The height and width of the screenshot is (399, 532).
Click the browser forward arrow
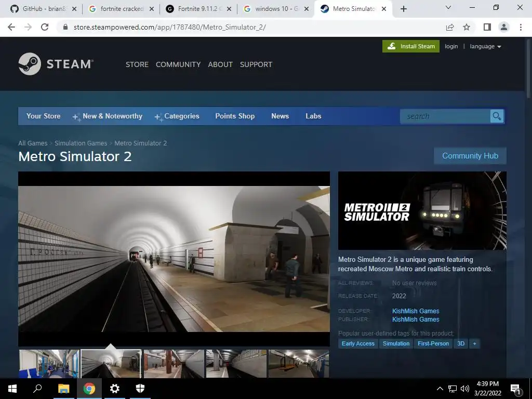[28, 27]
